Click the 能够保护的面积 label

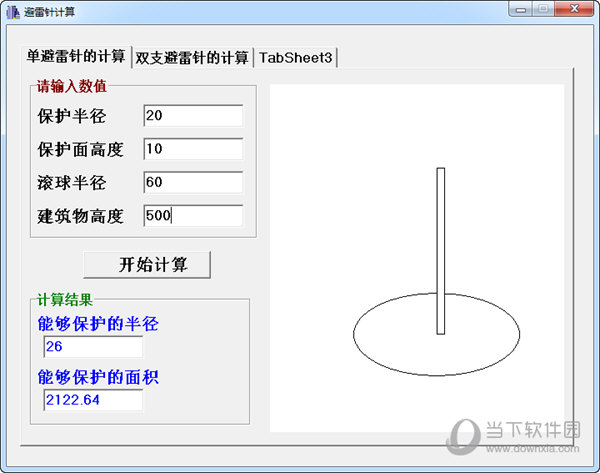pyautogui.click(x=98, y=377)
